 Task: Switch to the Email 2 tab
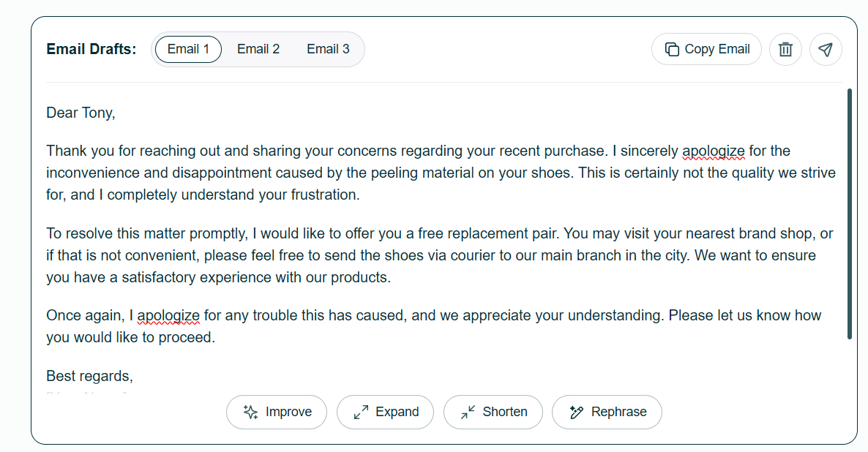pos(258,49)
